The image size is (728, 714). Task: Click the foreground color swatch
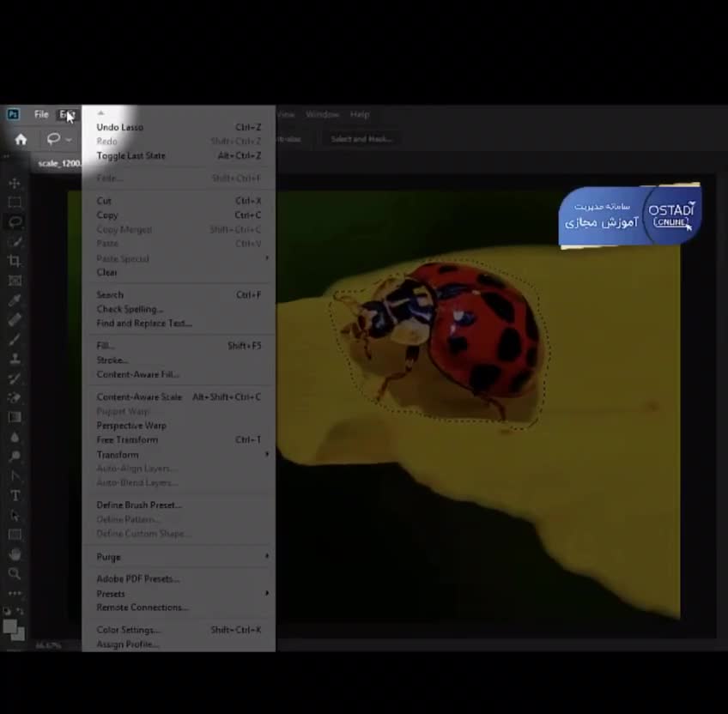point(11,626)
